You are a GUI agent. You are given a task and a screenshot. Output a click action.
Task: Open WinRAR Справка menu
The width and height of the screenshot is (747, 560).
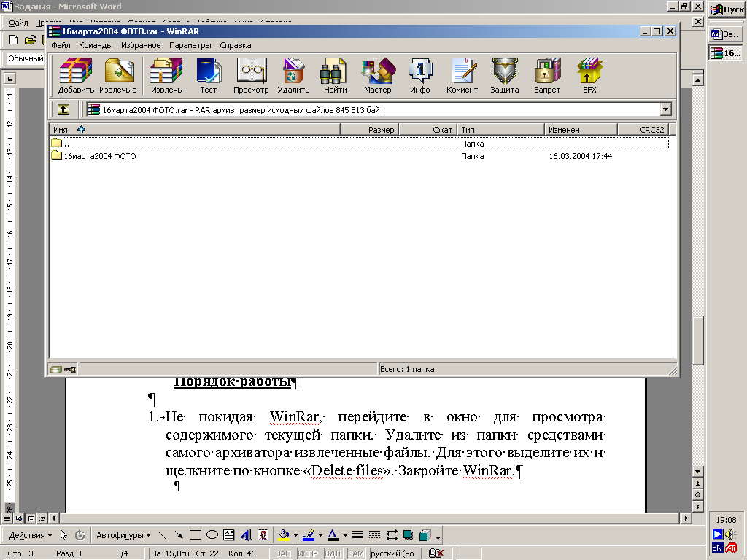pyautogui.click(x=236, y=45)
